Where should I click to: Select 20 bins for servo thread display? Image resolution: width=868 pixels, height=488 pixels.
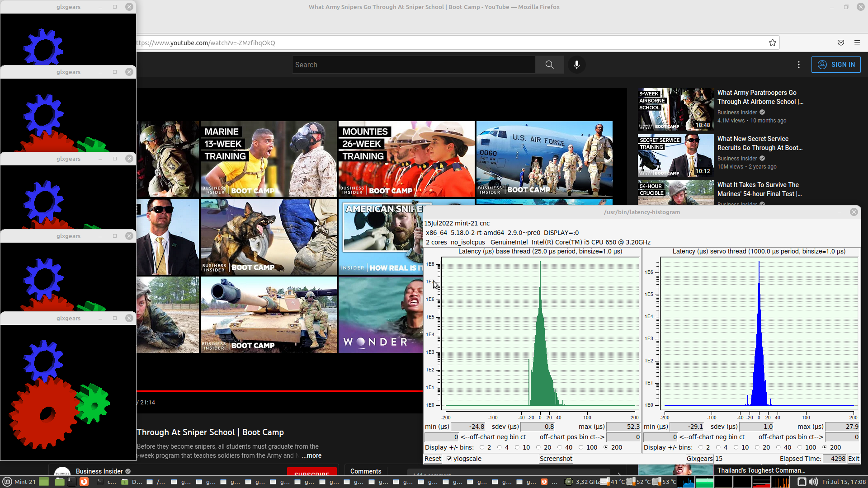pos(757,447)
